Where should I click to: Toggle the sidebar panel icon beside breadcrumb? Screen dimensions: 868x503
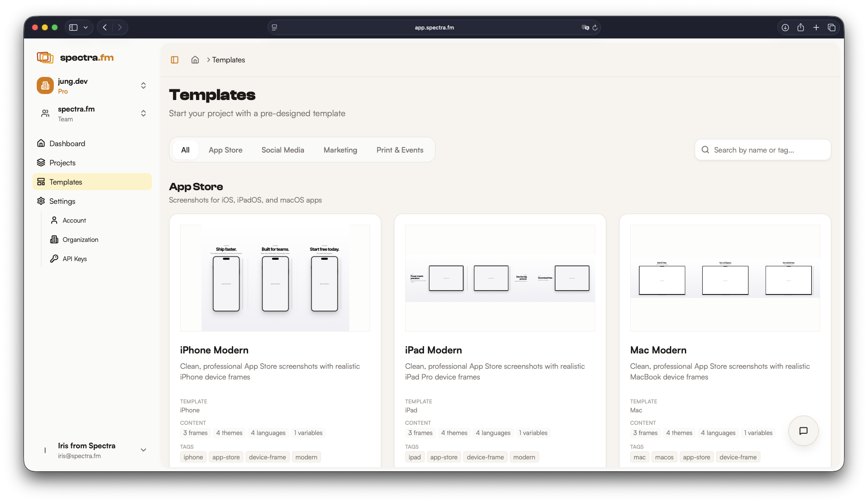click(x=174, y=60)
